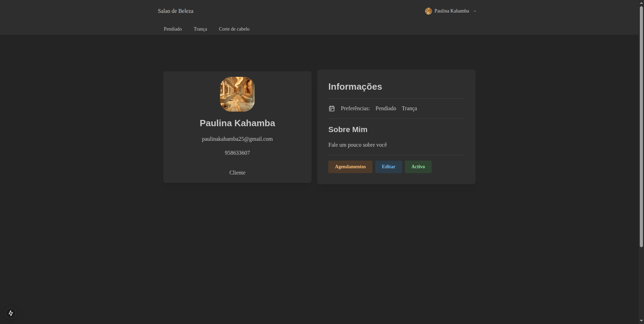Open the Paulina Kahamba account dropdown
Screen dimensions: 644x324
(x=451, y=11)
